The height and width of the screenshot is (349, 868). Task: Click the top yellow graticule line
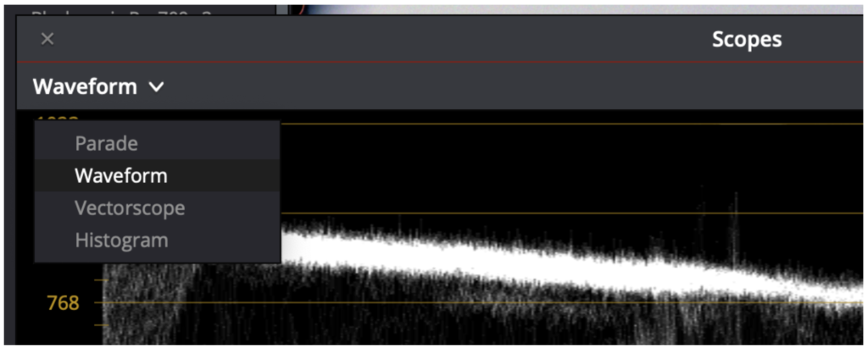[x=570, y=124]
